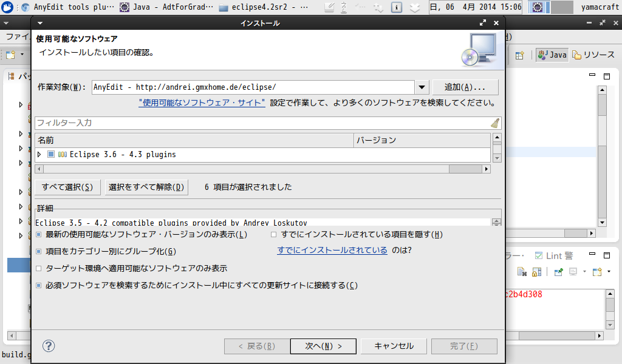Screen dimensions: 622x364
Task: Open the clock showing 15:06
Action: [x=476, y=7]
